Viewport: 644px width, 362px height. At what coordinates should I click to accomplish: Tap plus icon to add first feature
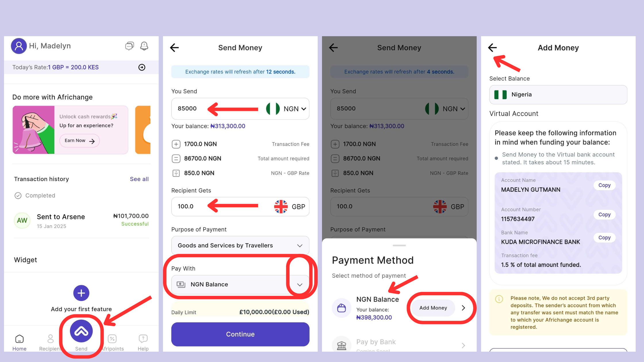(81, 293)
